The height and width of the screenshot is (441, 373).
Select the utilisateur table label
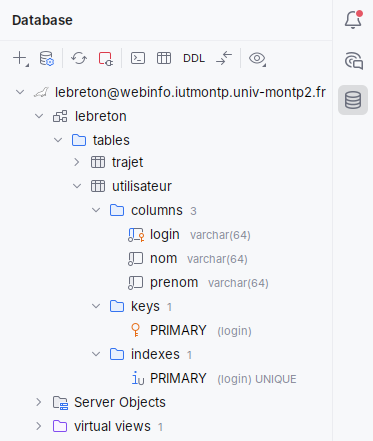click(142, 186)
